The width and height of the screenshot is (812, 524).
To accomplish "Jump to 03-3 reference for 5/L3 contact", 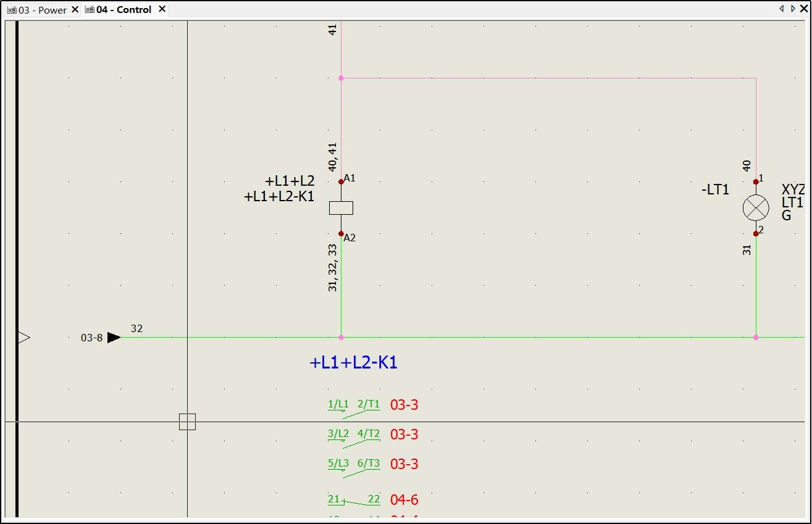I will point(404,464).
